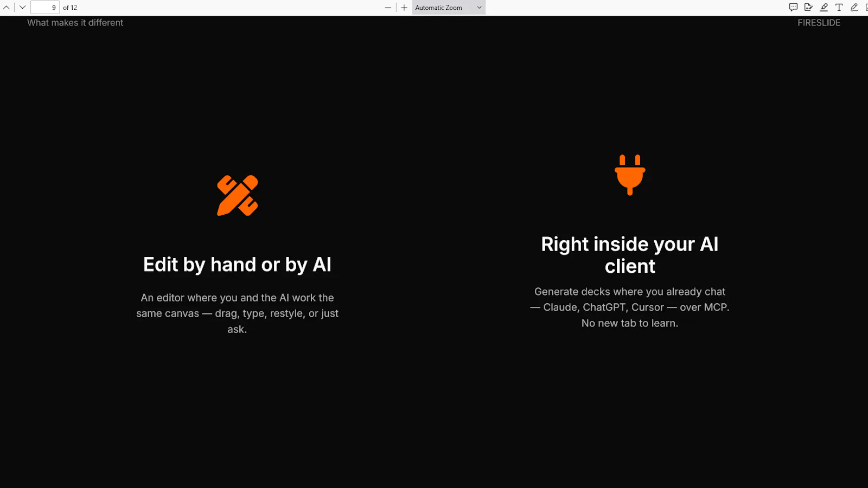Screen dimensions: 868x488
Task: Select the highlight tool
Action: point(824,7)
